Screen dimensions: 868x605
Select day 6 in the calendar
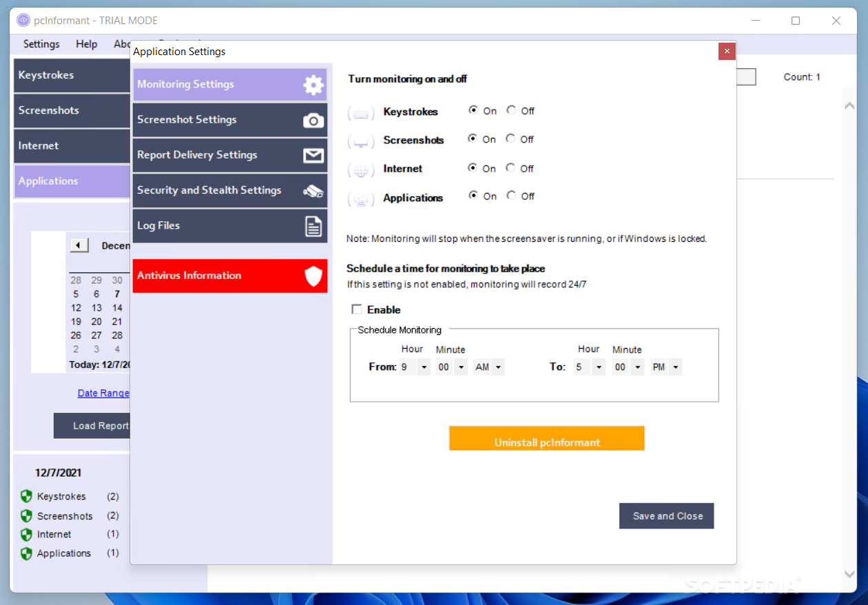(x=96, y=294)
